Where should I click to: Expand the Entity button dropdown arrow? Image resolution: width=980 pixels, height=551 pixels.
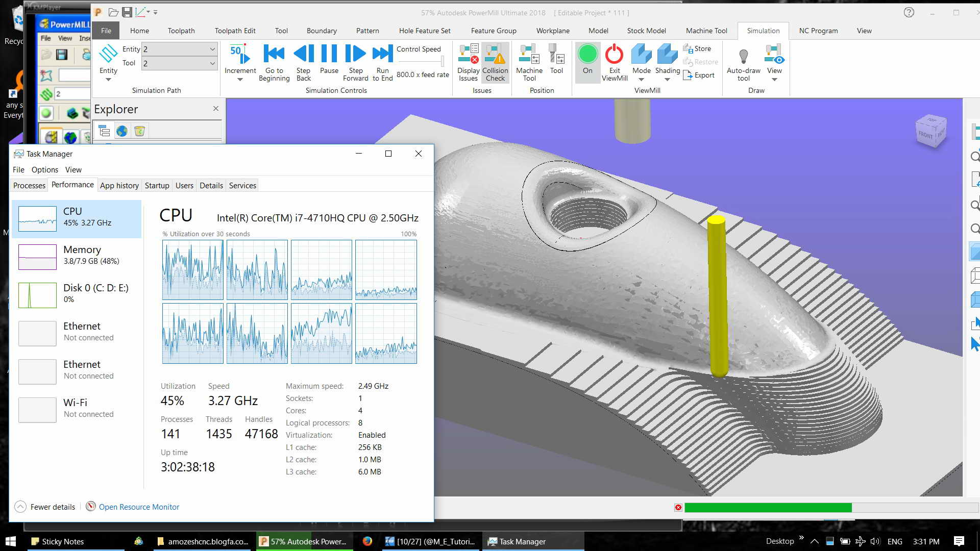pos(108,80)
